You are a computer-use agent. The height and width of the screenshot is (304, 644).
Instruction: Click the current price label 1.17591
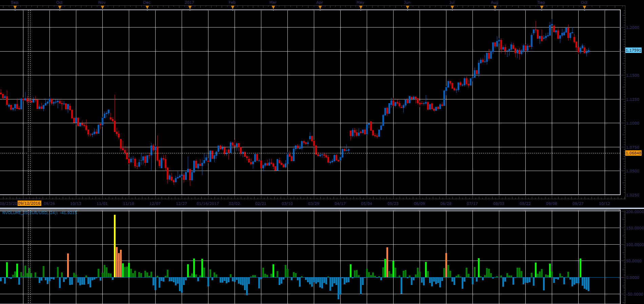pos(633,50)
